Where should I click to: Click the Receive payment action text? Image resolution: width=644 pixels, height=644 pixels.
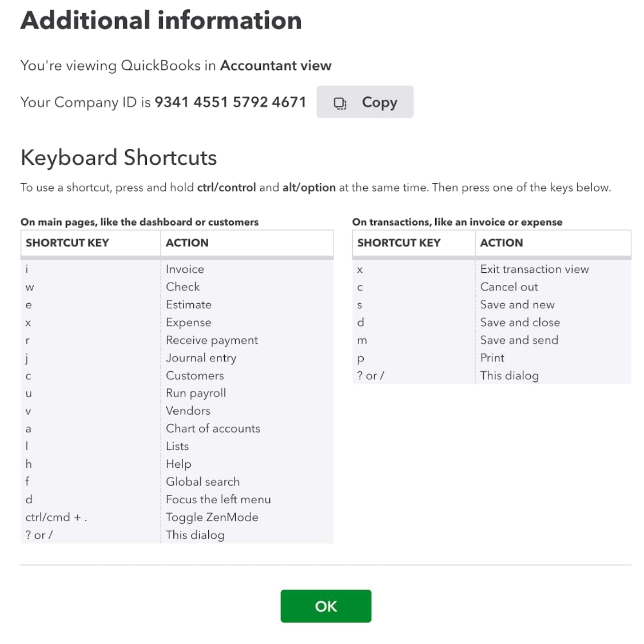click(x=212, y=340)
